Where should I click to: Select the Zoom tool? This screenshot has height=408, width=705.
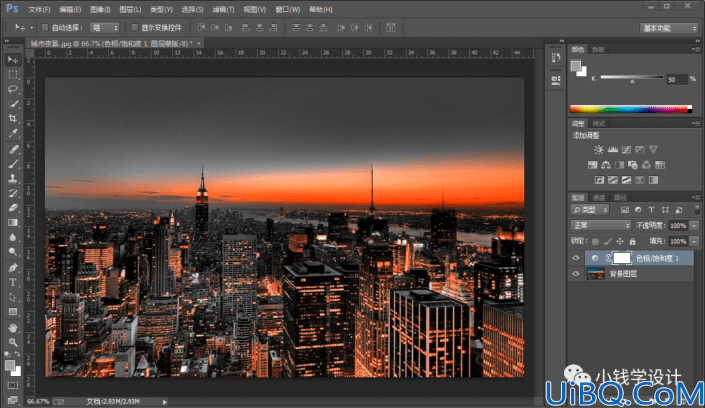(x=13, y=342)
